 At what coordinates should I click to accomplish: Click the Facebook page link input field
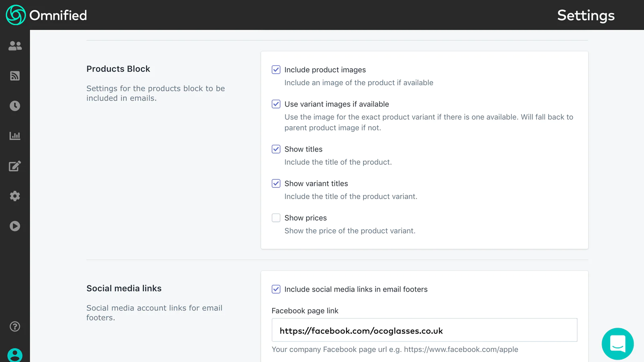point(424,330)
